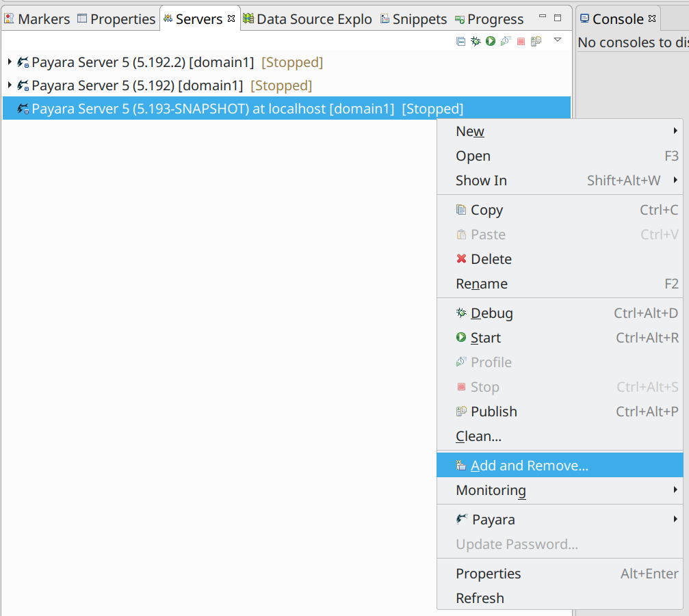The image size is (689, 616).
Task: Minimize the Servers view panel
Action: click(543, 17)
